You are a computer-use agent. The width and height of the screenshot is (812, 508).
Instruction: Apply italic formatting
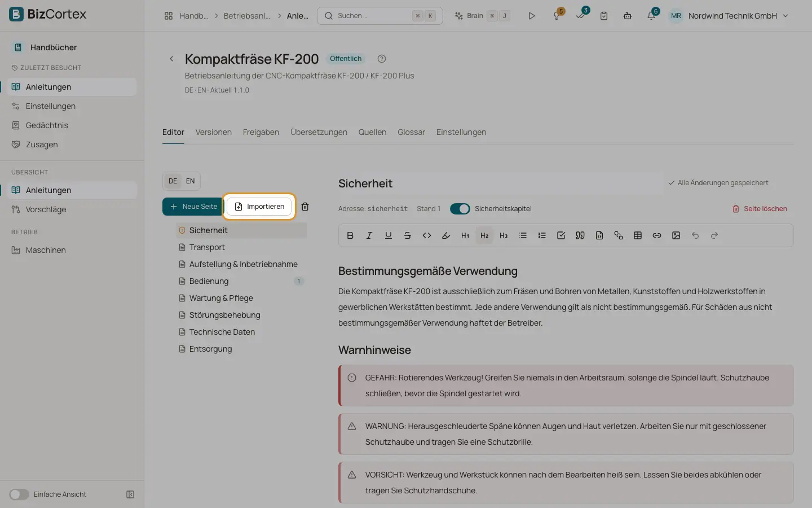tap(369, 235)
